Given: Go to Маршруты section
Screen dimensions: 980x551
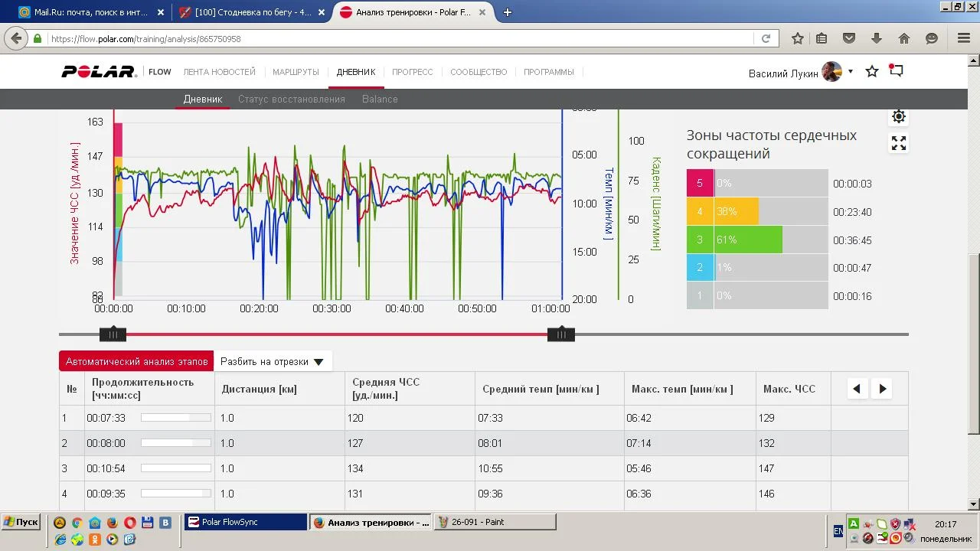Looking at the screenshot, I should [x=296, y=72].
